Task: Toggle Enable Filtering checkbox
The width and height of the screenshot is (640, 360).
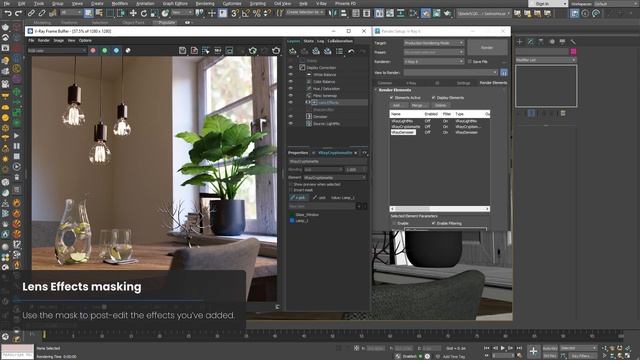Action: 433,224
